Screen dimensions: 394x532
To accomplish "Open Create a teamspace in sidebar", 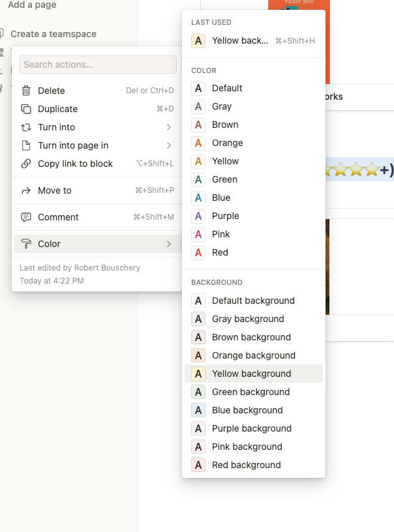I will [x=53, y=34].
